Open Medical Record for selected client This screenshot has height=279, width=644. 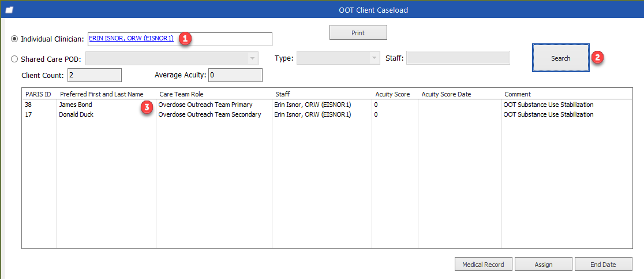coord(483,265)
